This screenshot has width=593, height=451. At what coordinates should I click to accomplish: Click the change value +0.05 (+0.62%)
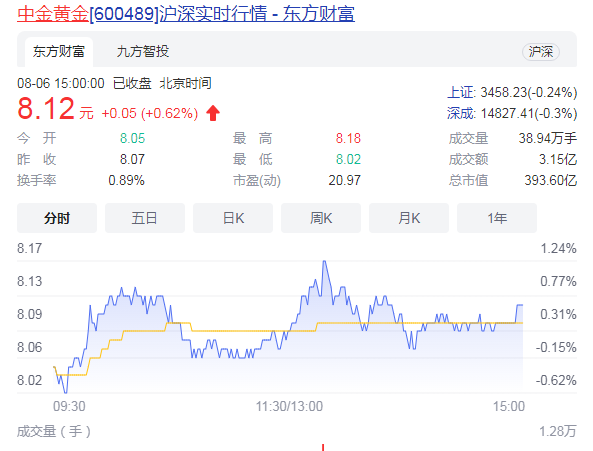pyautogui.click(x=150, y=113)
